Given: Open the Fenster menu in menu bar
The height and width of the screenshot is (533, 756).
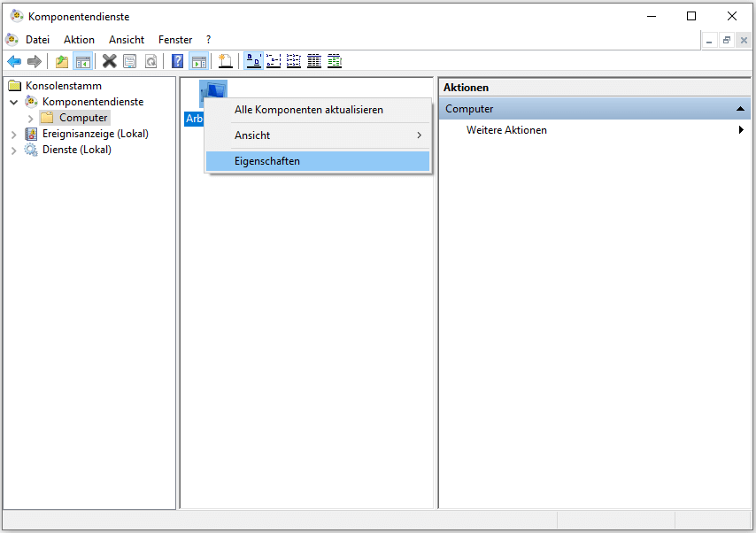Looking at the screenshot, I should [x=175, y=40].
